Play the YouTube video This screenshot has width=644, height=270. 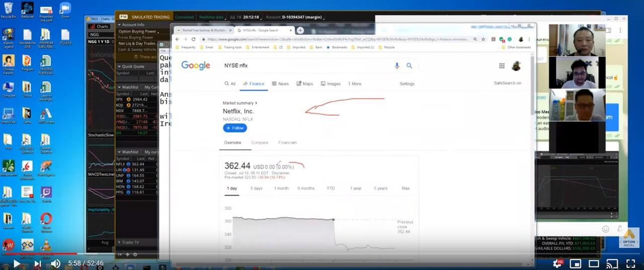click(x=17, y=263)
